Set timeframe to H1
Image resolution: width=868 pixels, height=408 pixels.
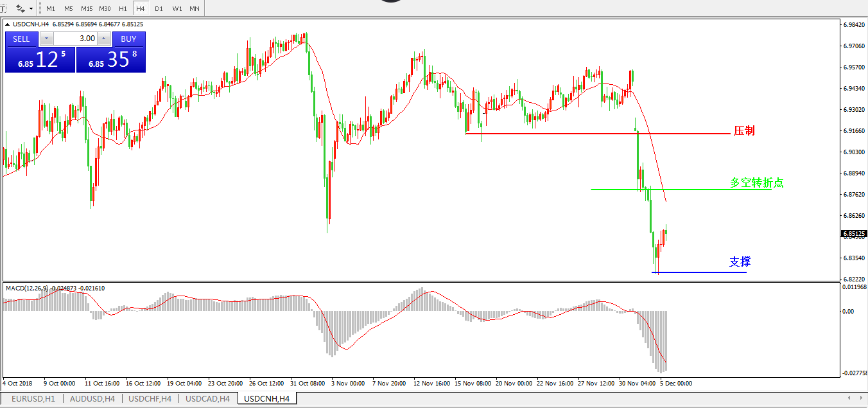(123, 8)
